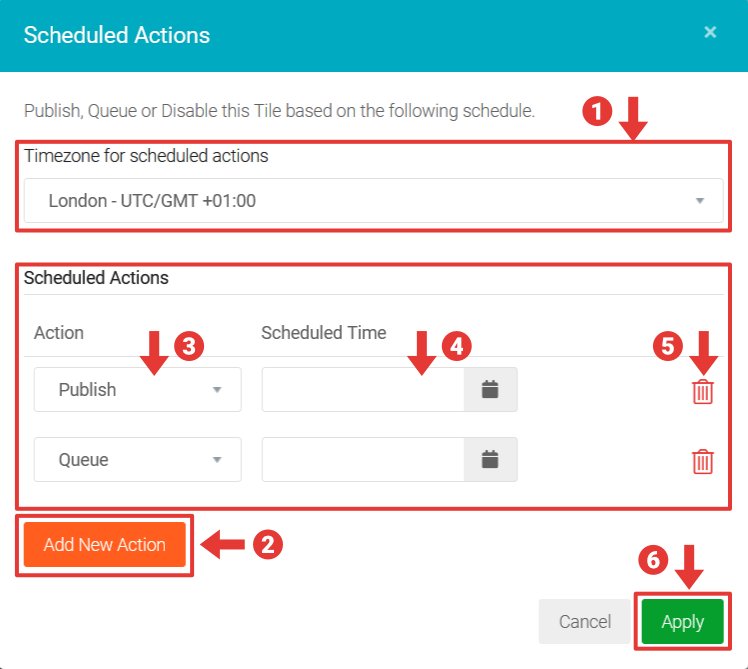Open the calendar picker for the Queue action
Viewport: 748px width, 669px height.
click(490, 460)
